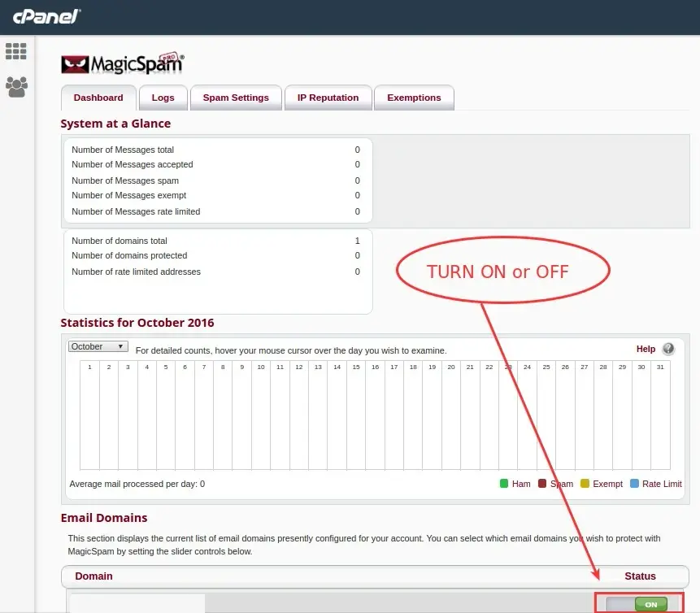Open the Exemptions tab
Screen dimensions: 700x613
point(414,98)
